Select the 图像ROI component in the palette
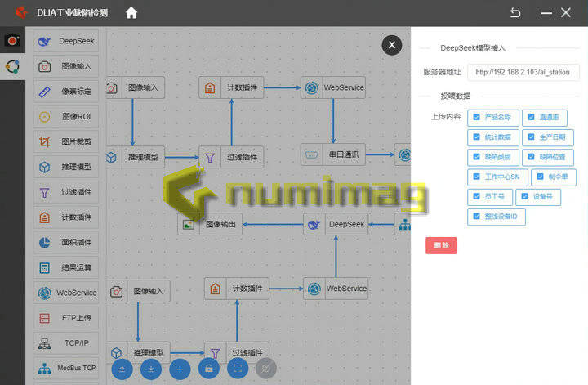This screenshot has width=588, height=385. 66,117
